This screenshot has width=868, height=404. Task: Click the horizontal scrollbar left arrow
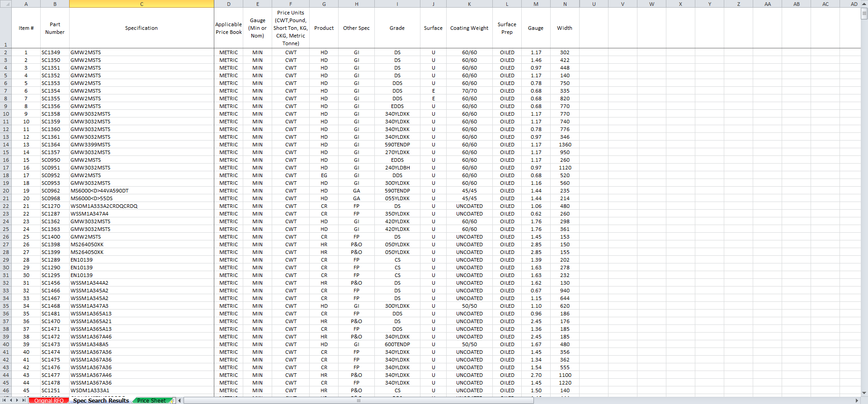pos(180,400)
